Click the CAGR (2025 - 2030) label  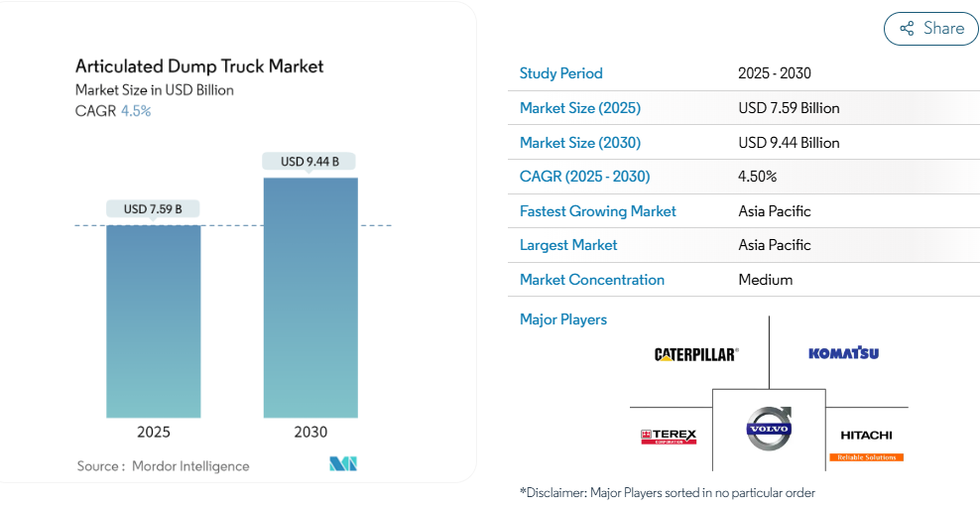[x=584, y=177]
